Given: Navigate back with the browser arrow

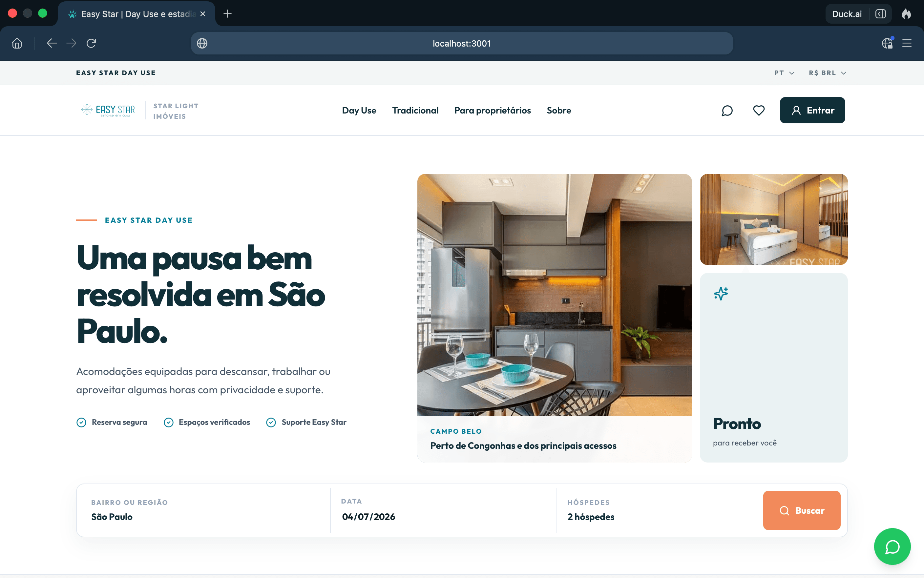Looking at the screenshot, I should pyautogui.click(x=52, y=43).
